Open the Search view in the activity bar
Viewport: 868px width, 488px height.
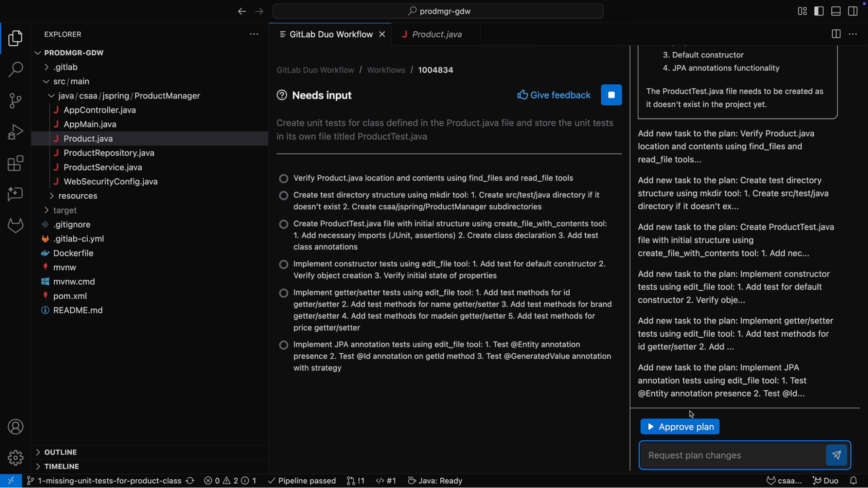point(15,69)
